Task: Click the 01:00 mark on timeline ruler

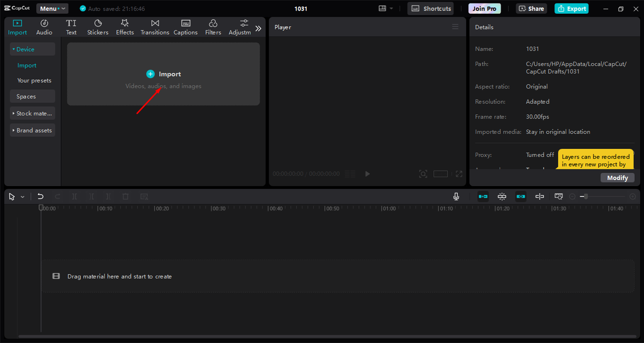Action: 389,208
